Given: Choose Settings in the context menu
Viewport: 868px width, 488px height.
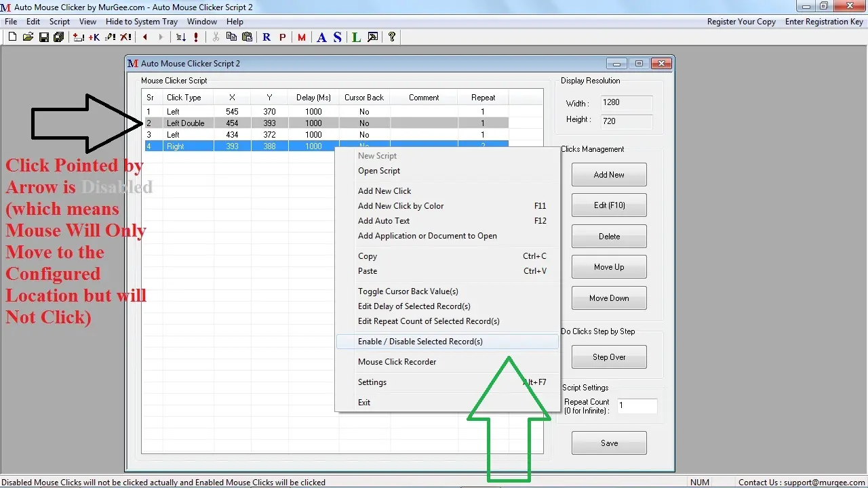Looking at the screenshot, I should (448, 382).
